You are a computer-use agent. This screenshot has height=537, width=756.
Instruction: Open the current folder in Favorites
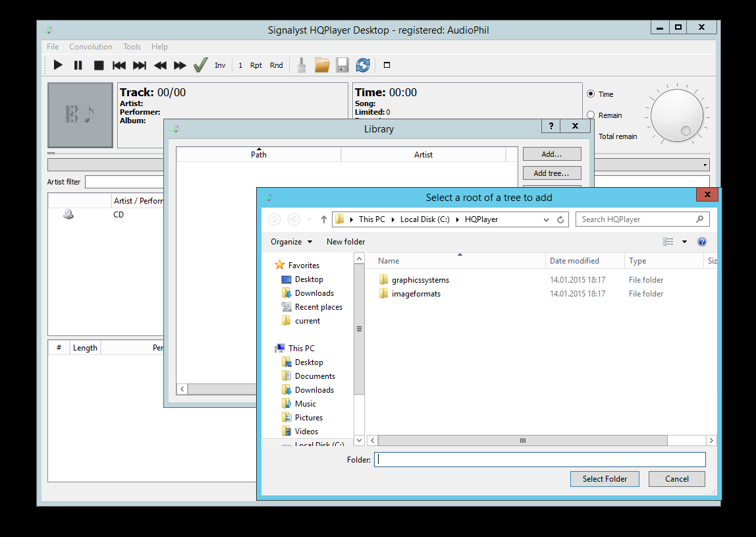pyautogui.click(x=300, y=321)
